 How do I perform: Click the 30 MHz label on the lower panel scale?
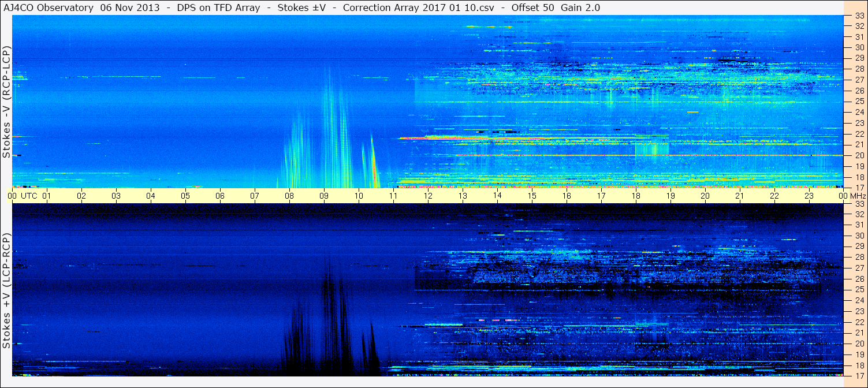coord(859,236)
